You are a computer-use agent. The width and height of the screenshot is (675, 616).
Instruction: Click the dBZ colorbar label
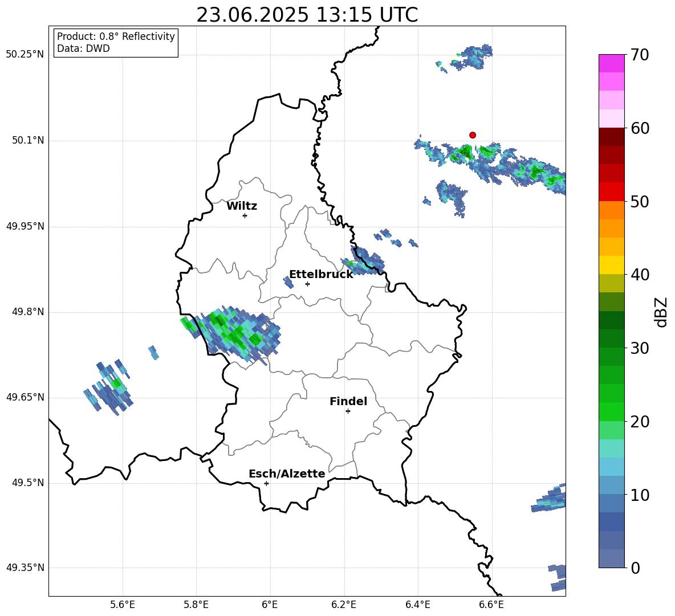click(x=660, y=312)
